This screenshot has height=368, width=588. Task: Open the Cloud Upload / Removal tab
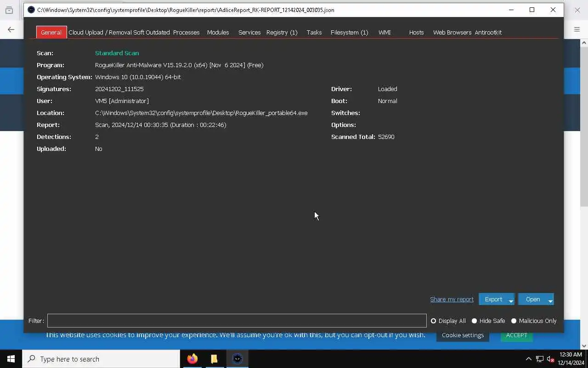(100, 32)
